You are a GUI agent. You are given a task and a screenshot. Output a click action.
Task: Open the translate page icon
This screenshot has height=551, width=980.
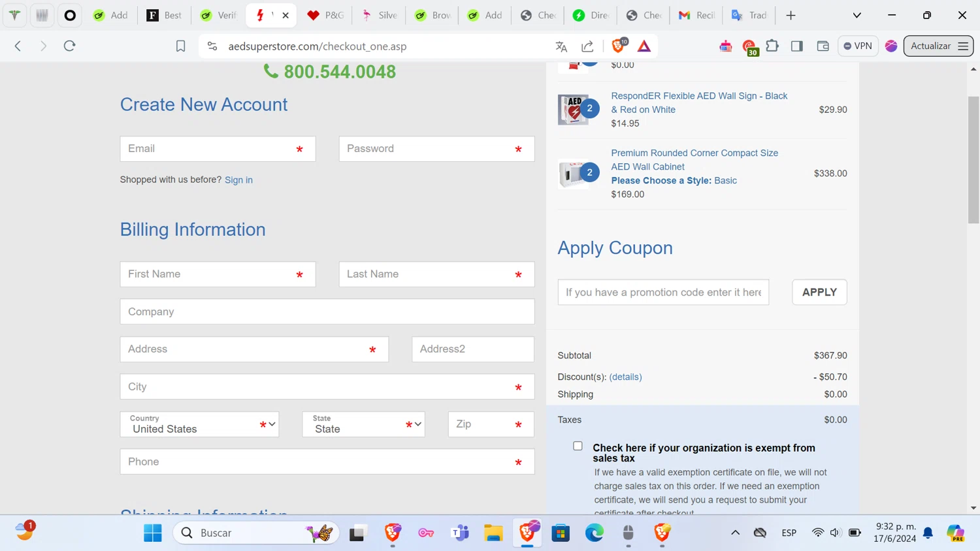[x=561, y=46]
